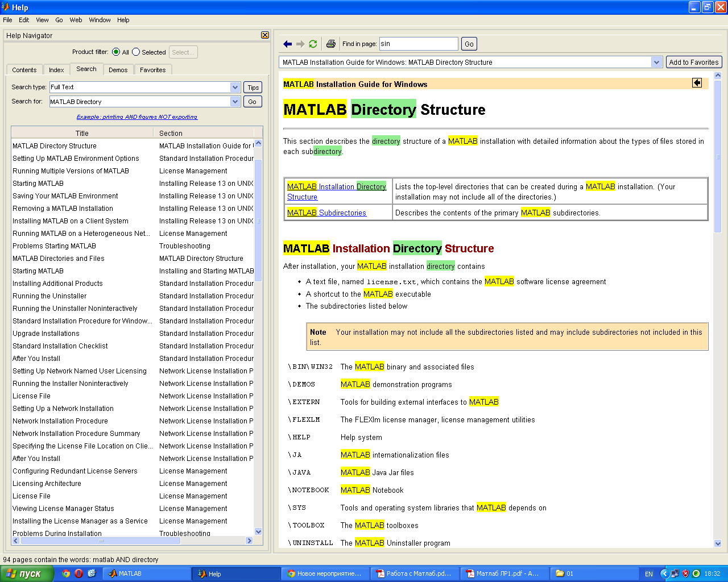Image resolution: width=728 pixels, height=582 pixels.
Task: Open Chrome from taskbar quick launch
Action: click(x=66, y=573)
